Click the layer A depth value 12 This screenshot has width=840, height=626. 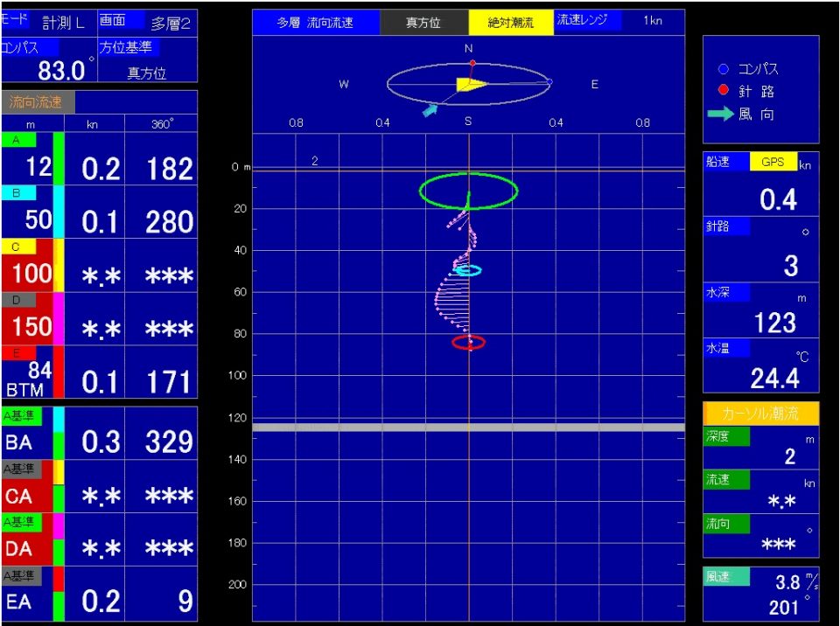coord(38,167)
